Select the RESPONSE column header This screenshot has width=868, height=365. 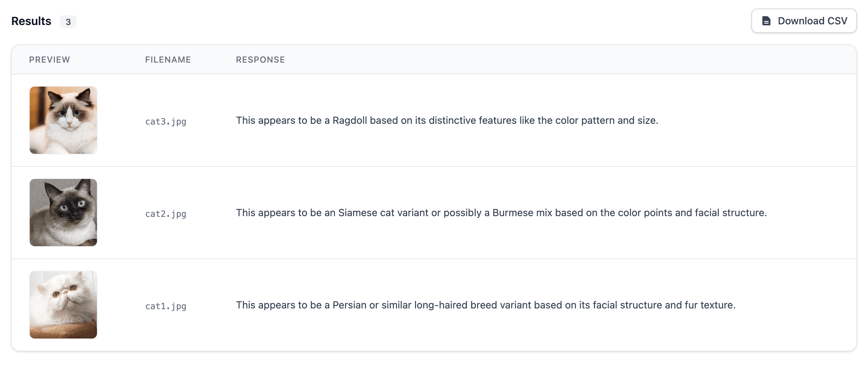[260, 60]
